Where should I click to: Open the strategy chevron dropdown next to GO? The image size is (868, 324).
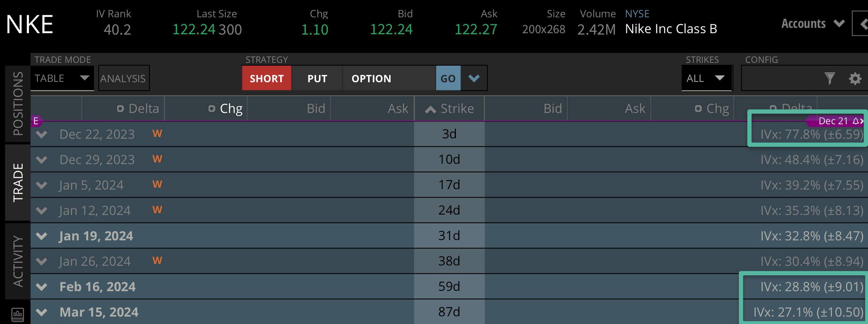474,78
